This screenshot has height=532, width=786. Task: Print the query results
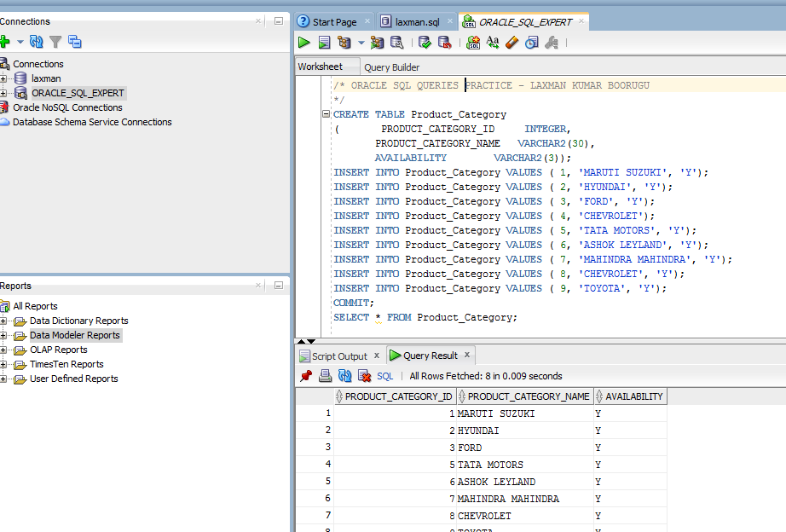(x=325, y=375)
